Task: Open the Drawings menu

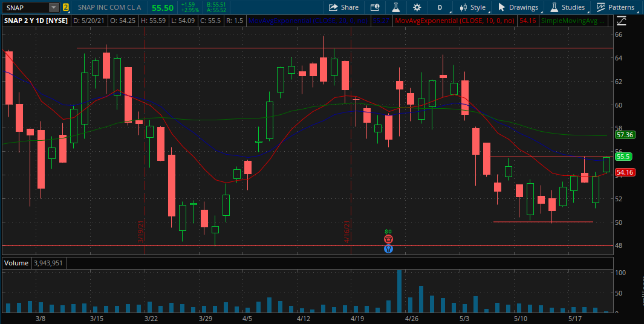Action: pyautogui.click(x=518, y=7)
